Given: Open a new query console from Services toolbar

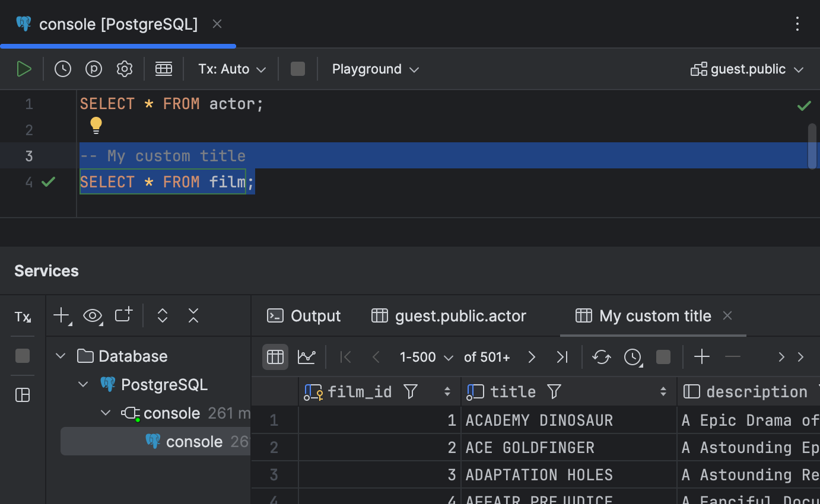Looking at the screenshot, I should pyautogui.click(x=123, y=315).
